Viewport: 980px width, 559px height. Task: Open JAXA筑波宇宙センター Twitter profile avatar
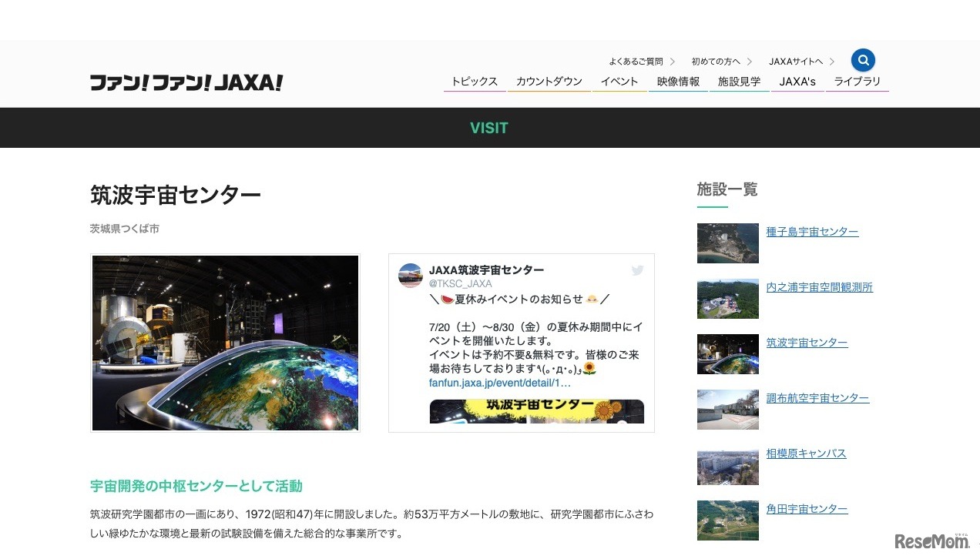[x=410, y=276]
